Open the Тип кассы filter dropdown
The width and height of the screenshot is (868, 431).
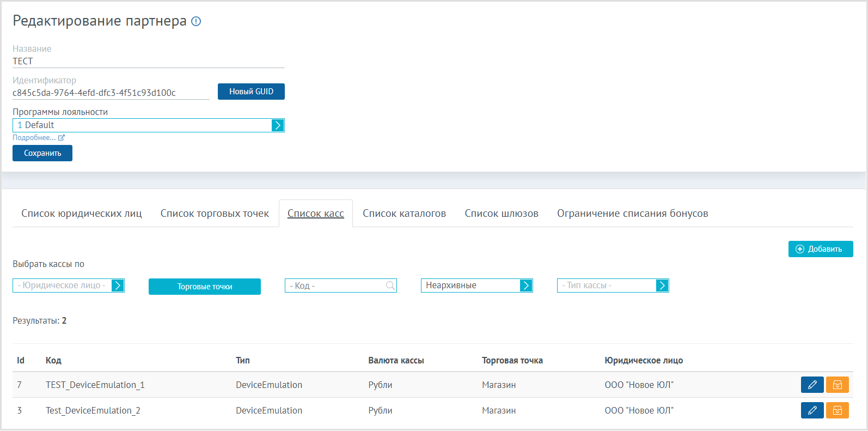click(x=613, y=286)
